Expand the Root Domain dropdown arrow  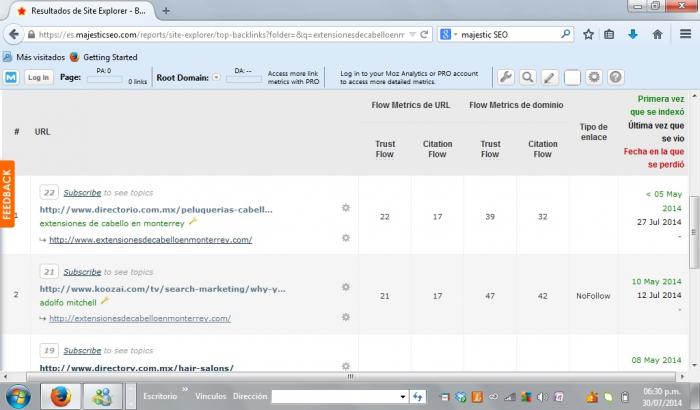coord(216,77)
